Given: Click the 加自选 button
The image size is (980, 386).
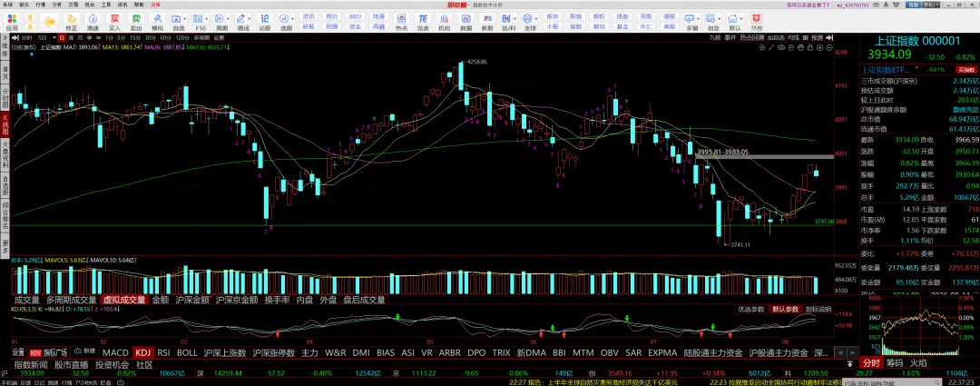Looking at the screenshot, I should (x=776, y=37).
